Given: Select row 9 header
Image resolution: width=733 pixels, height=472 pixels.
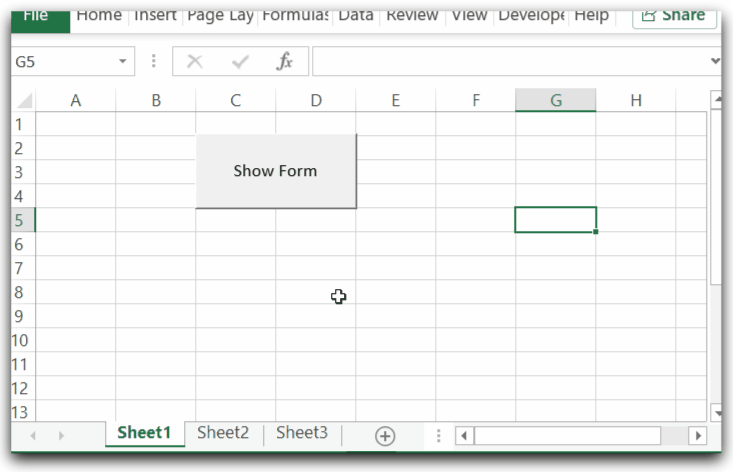Looking at the screenshot, I should point(23,316).
